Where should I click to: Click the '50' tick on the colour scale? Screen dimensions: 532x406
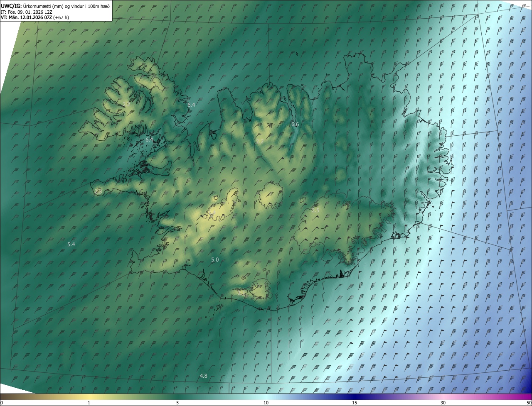529,403
